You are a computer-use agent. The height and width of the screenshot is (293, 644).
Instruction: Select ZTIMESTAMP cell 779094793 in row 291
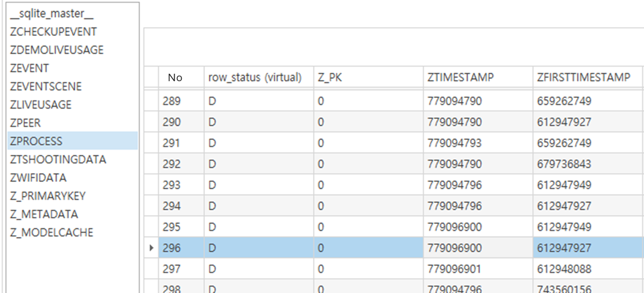pos(454,143)
